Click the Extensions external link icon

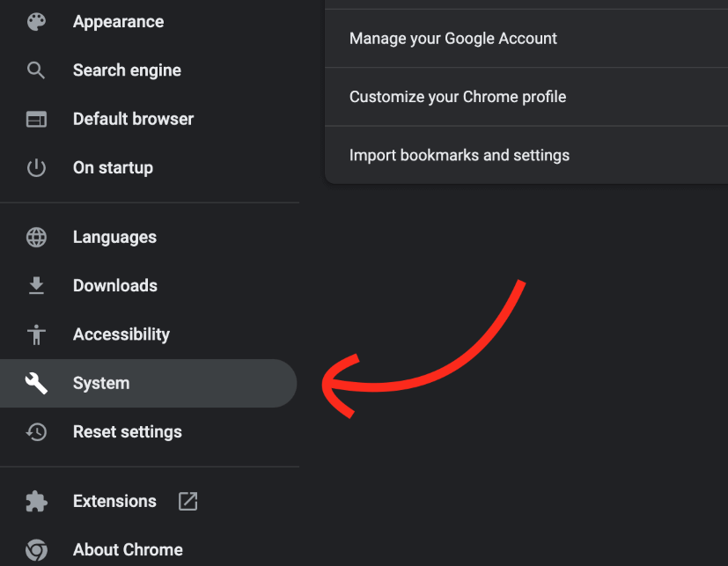click(x=188, y=501)
